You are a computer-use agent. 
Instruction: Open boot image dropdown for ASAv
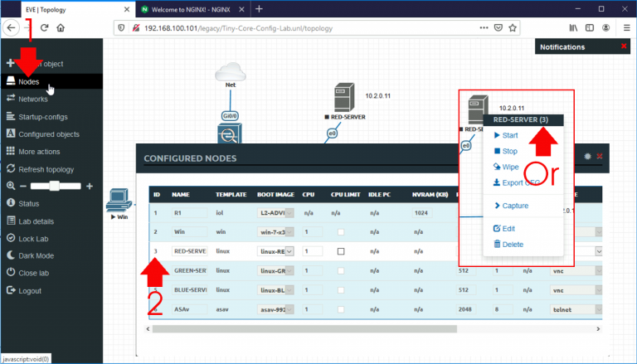[x=275, y=309]
